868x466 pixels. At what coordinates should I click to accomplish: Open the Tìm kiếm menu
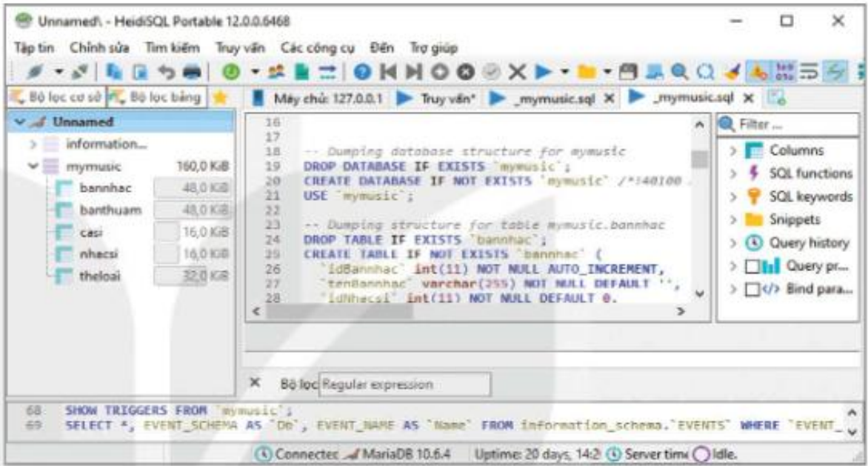pyautogui.click(x=172, y=48)
